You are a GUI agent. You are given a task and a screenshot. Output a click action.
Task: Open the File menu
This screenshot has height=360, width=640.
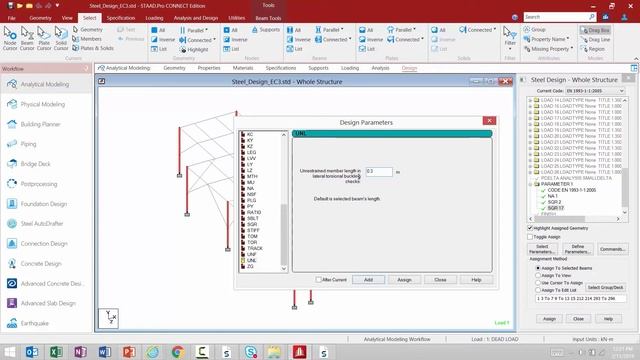(x=11, y=18)
